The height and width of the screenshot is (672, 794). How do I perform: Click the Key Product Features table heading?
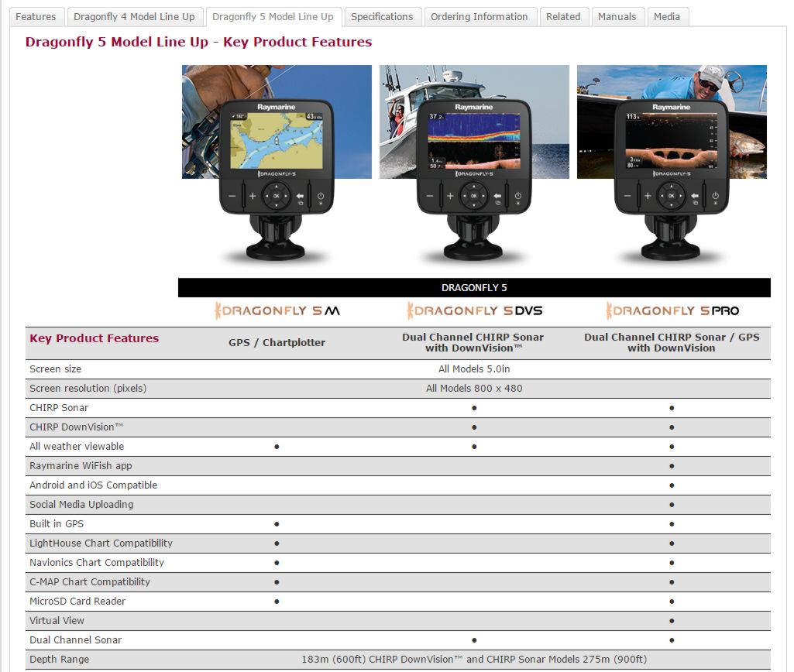[95, 338]
